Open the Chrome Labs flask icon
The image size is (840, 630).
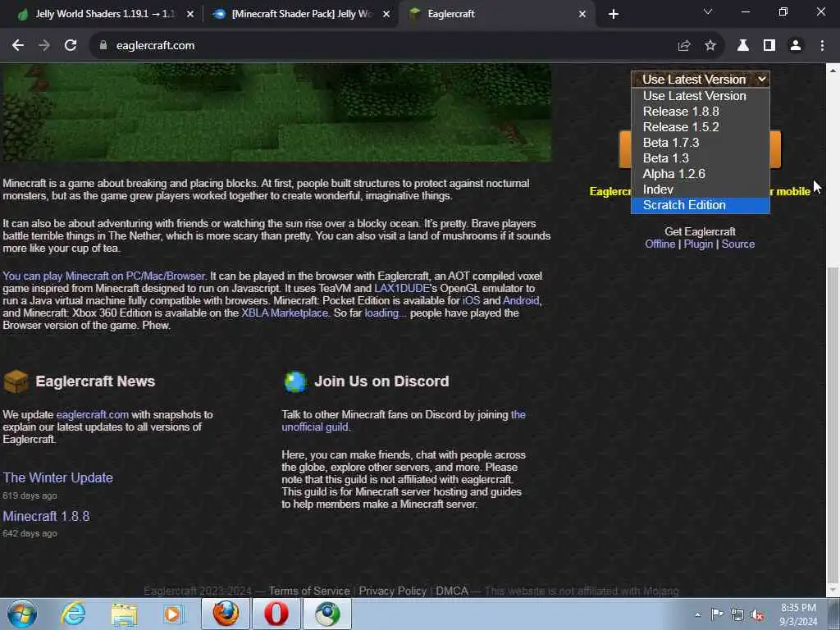click(743, 46)
